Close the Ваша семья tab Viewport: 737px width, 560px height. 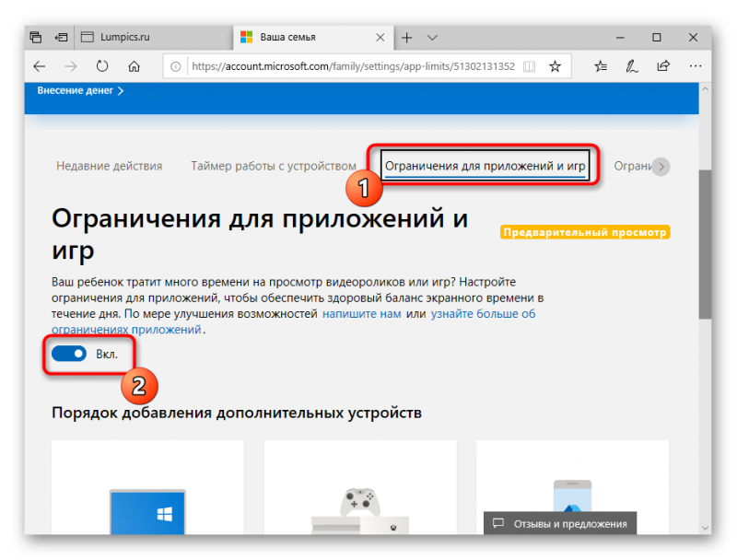[380, 38]
